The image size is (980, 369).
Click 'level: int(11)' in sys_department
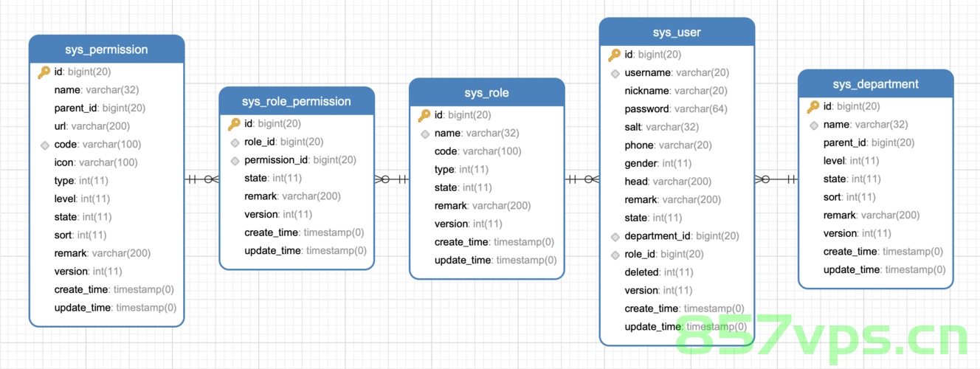[x=852, y=161]
